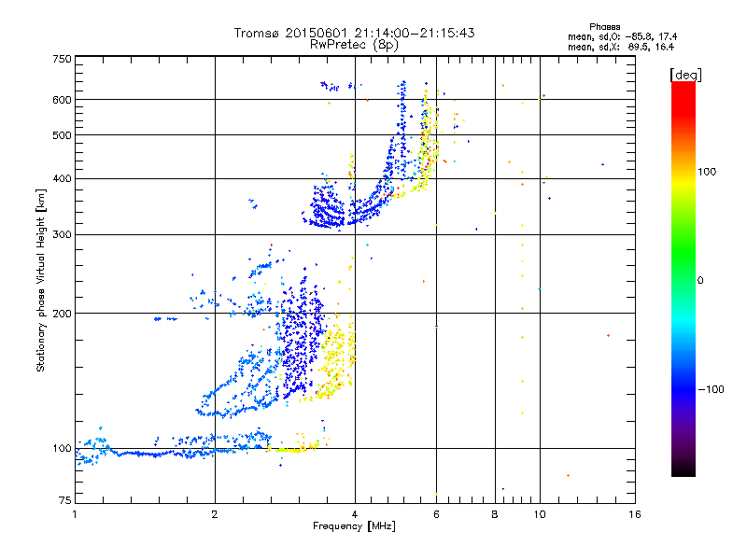The height and width of the screenshot is (560, 747).
Task: Click the x-axis tick label '4'
Action: (x=355, y=514)
